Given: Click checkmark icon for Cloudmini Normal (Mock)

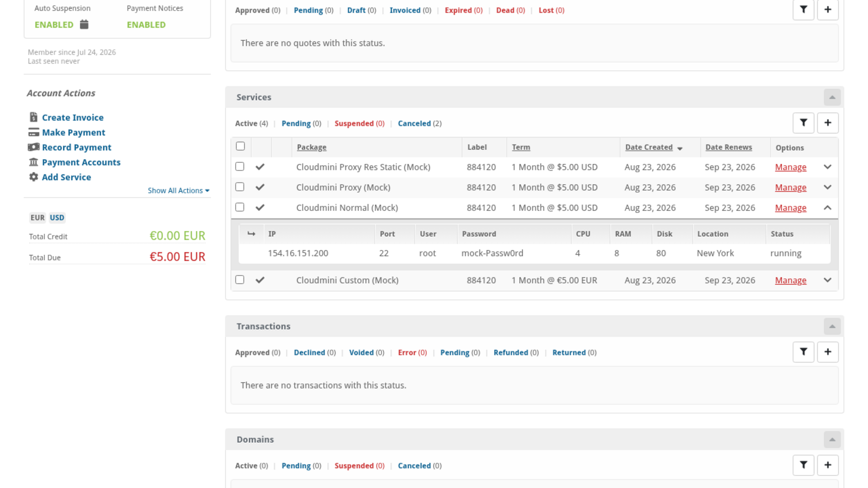Looking at the screenshot, I should tap(260, 208).
